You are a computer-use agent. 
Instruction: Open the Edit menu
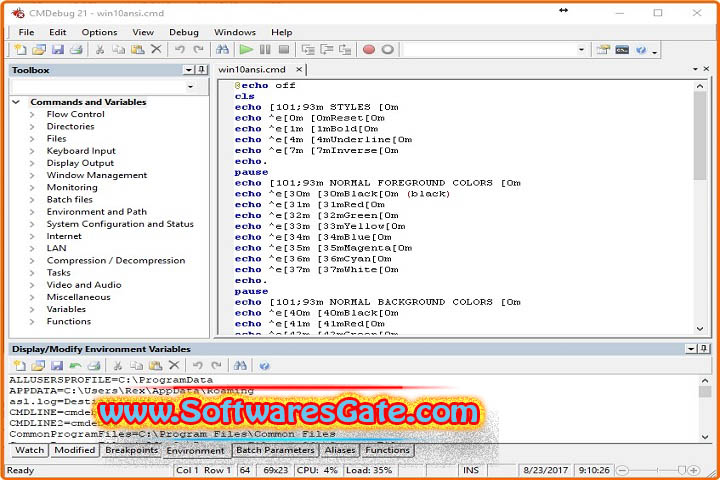click(57, 32)
